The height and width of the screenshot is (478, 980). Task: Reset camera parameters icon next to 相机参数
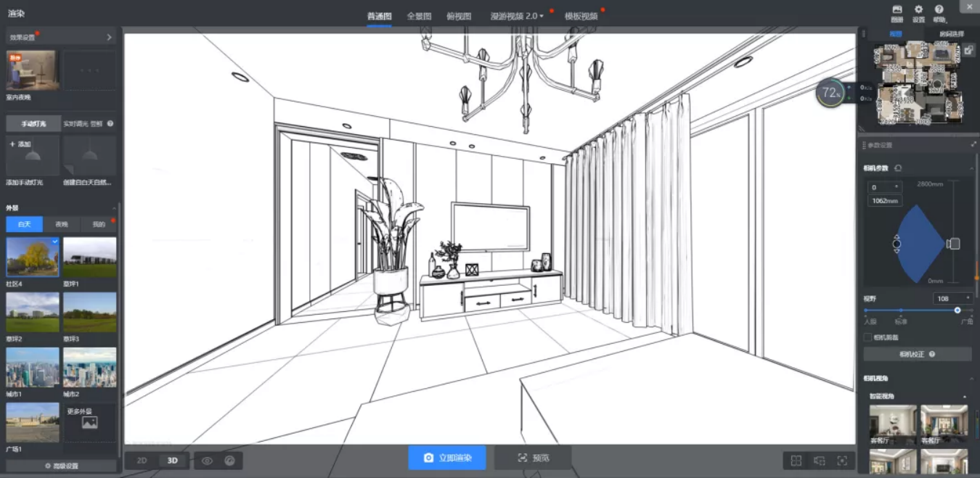coord(899,168)
